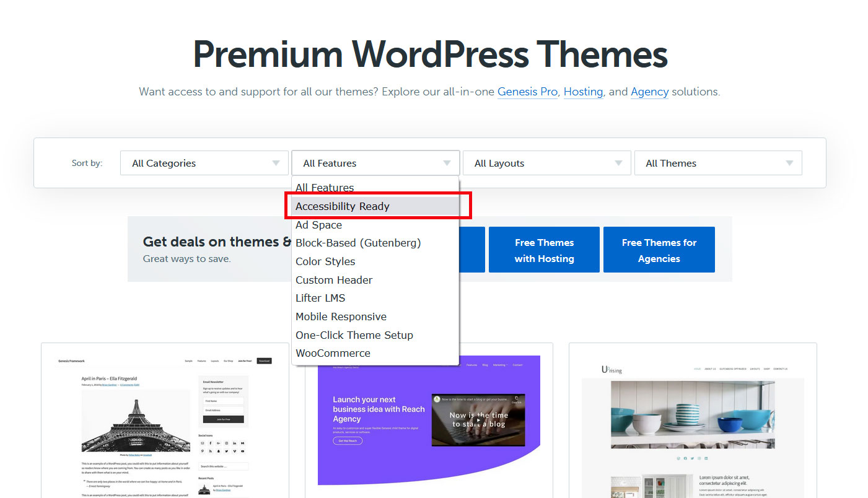868x498 pixels.
Task: Open the Genesis Framework theme preview
Action: [x=165, y=421]
